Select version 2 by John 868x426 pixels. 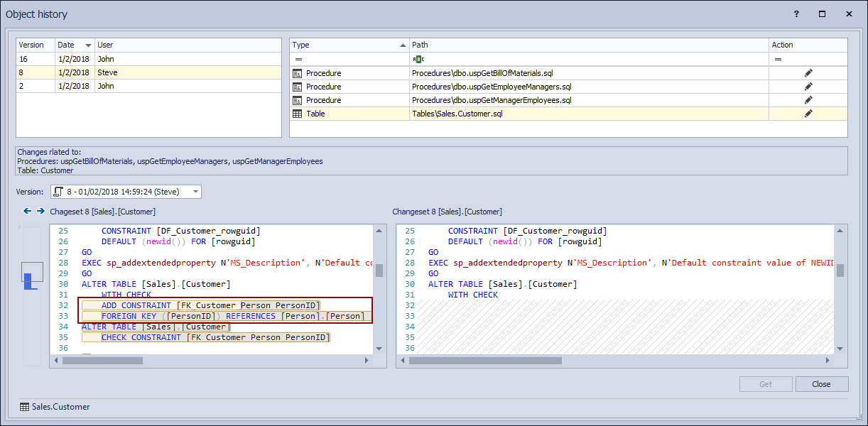point(148,86)
